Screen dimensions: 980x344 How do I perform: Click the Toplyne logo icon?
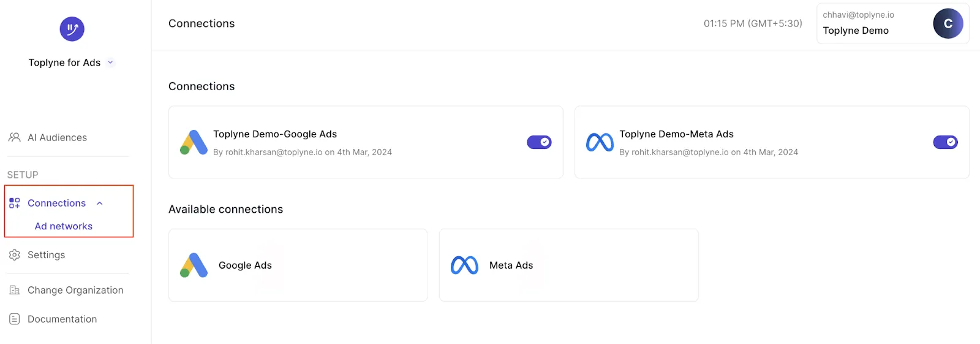[72, 29]
